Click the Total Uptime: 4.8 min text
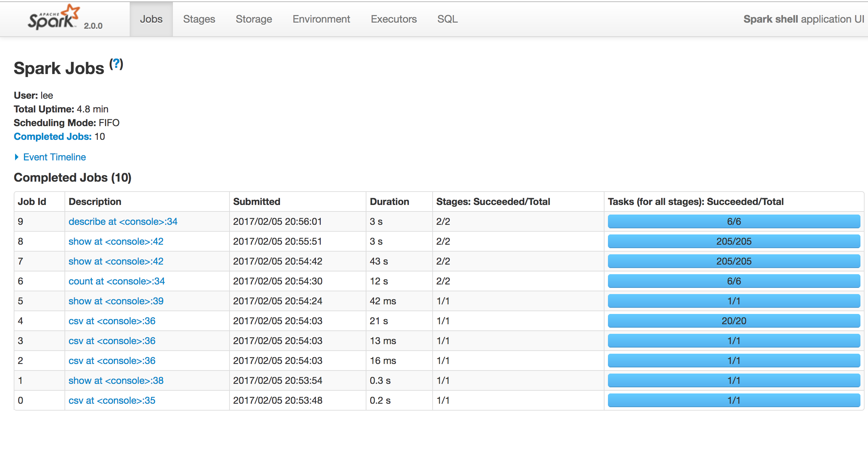 (x=61, y=109)
